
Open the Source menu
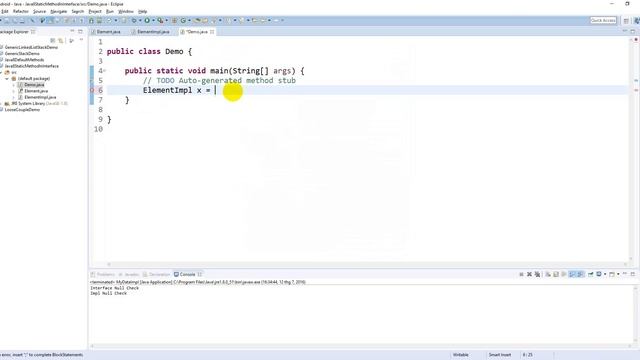point(39,11)
